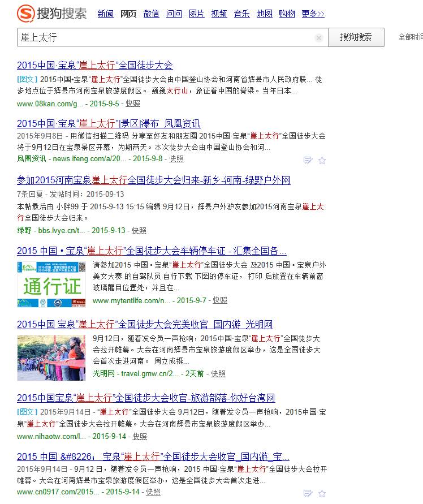Clear the search box with the X icon

(x=319, y=37)
